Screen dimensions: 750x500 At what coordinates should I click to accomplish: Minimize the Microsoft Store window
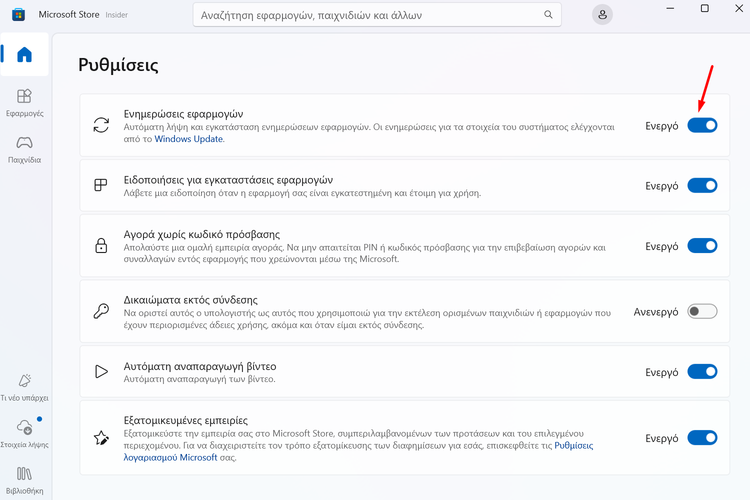click(x=670, y=9)
